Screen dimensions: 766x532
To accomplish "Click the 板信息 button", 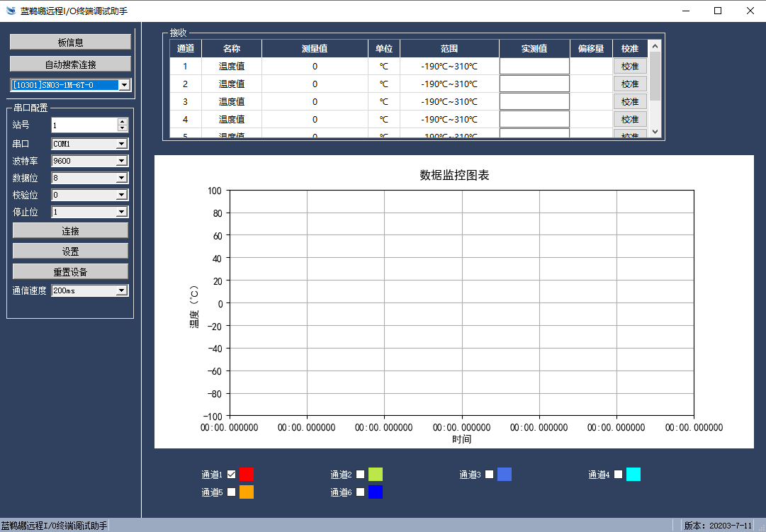I will coord(70,43).
